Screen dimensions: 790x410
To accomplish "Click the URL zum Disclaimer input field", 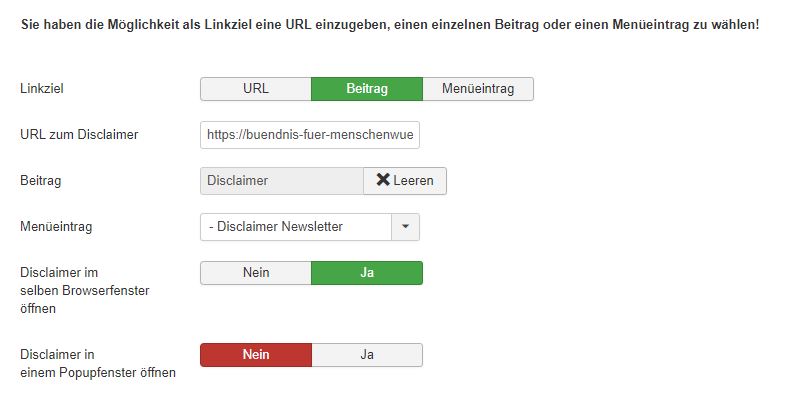I will [310, 135].
